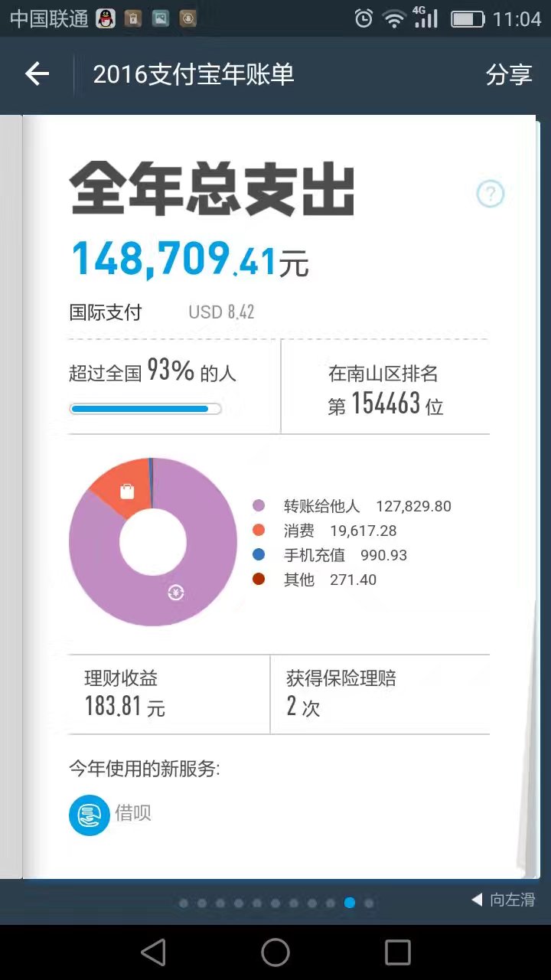Tap the 借呗 service icon
551x980 pixels.
[90, 815]
